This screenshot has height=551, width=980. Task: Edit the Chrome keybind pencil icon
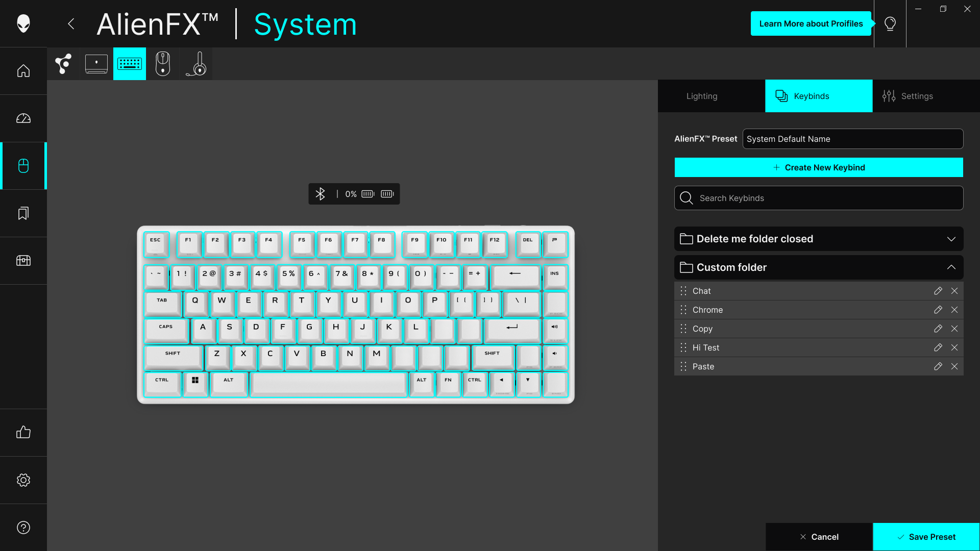pos(938,310)
